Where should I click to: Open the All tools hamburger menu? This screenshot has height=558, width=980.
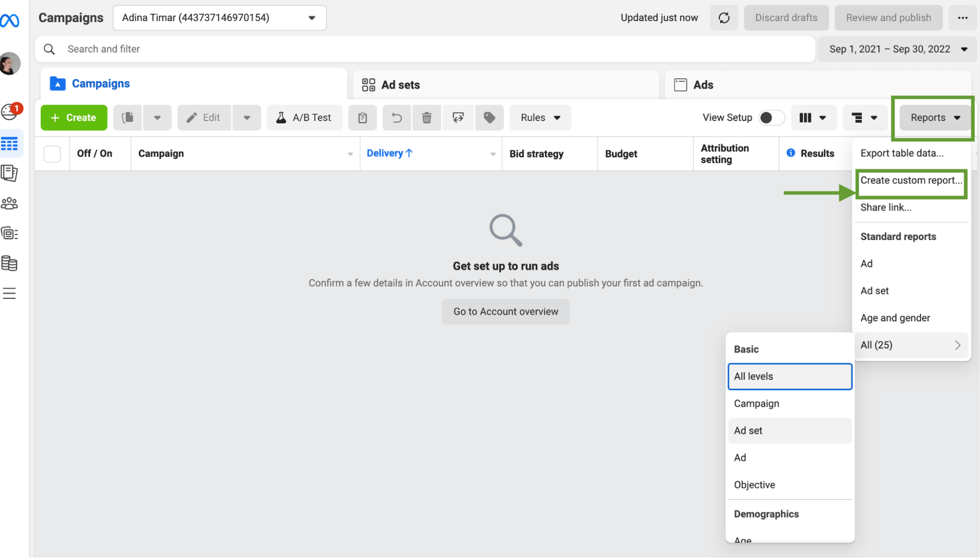pos(10,293)
